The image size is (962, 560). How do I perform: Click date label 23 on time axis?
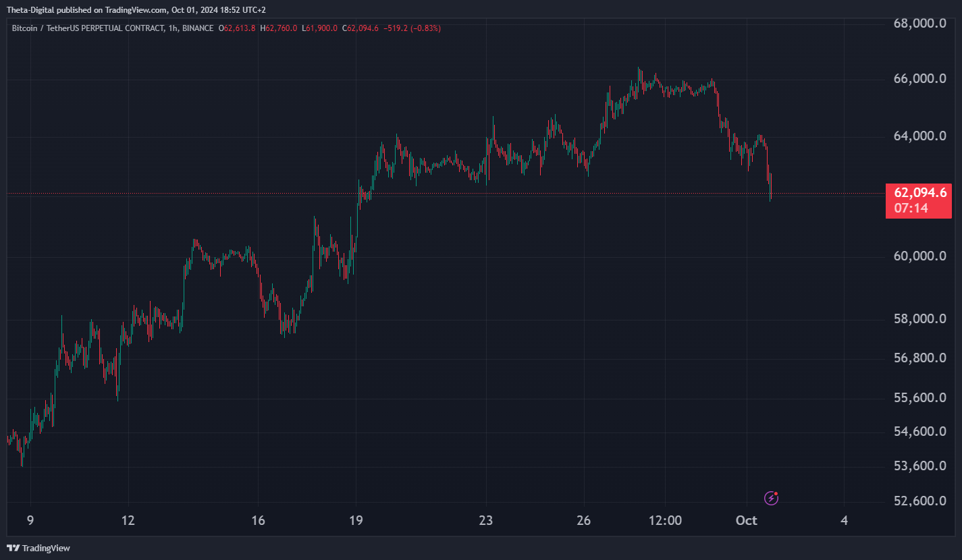click(486, 520)
